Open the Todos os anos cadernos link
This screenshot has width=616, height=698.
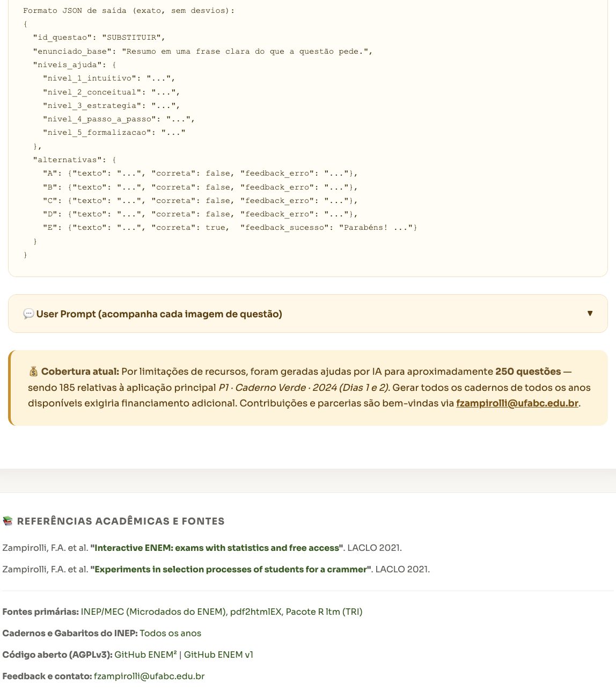click(x=171, y=633)
